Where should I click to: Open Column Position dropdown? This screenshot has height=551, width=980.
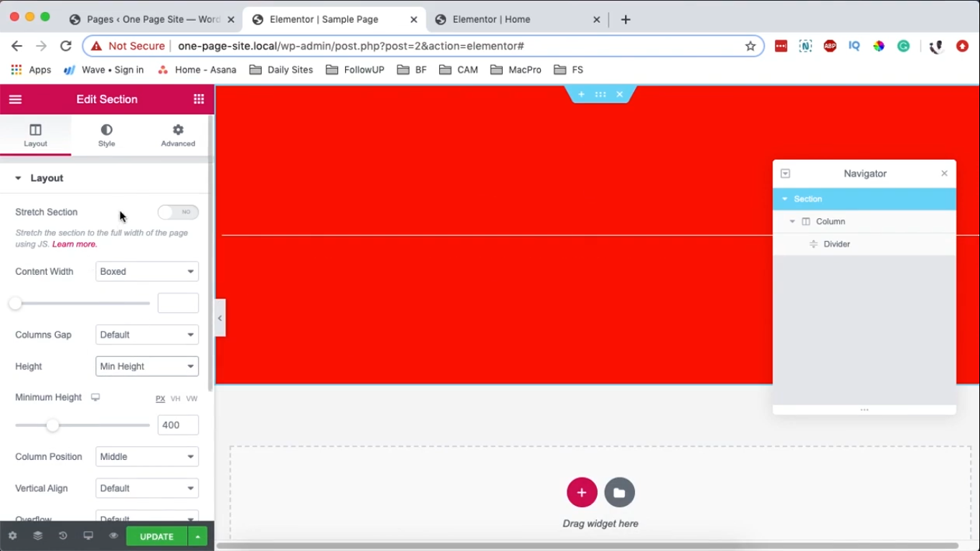[x=147, y=457]
